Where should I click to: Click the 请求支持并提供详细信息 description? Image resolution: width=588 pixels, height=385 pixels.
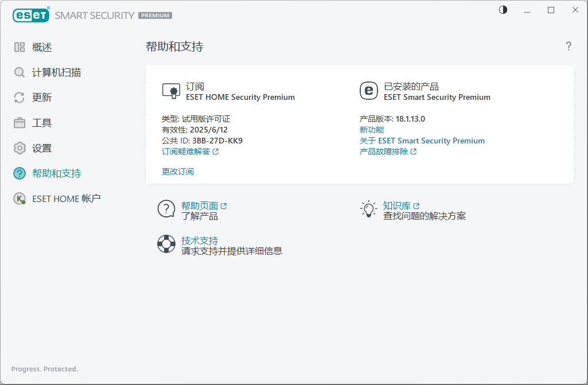[232, 251]
